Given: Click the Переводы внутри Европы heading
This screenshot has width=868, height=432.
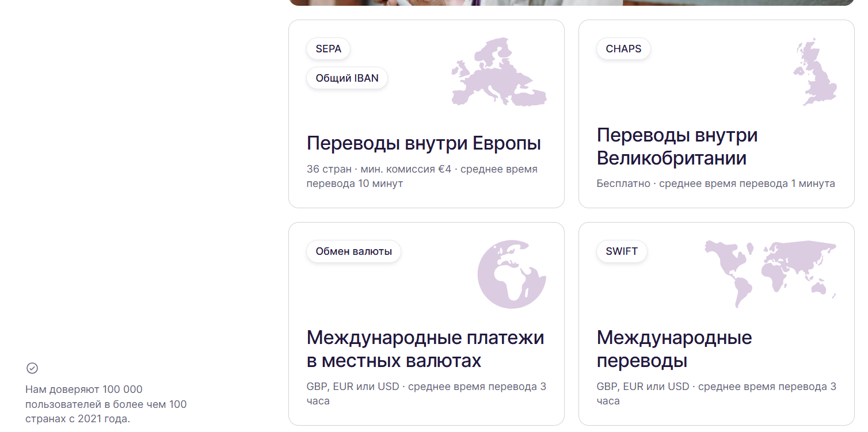Looking at the screenshot, I should coord(424,142).
